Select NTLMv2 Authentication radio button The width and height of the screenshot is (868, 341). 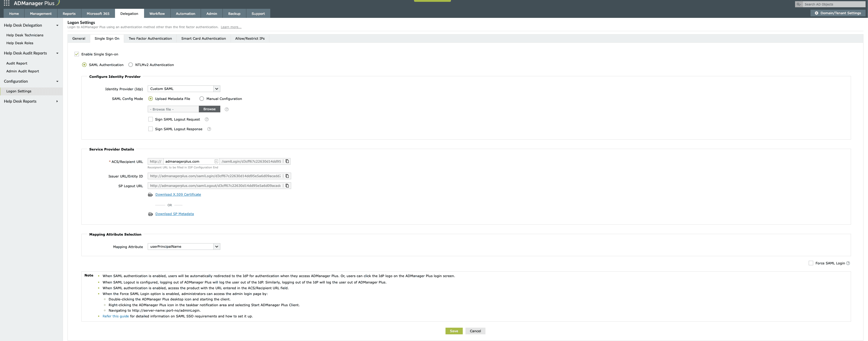131,64
